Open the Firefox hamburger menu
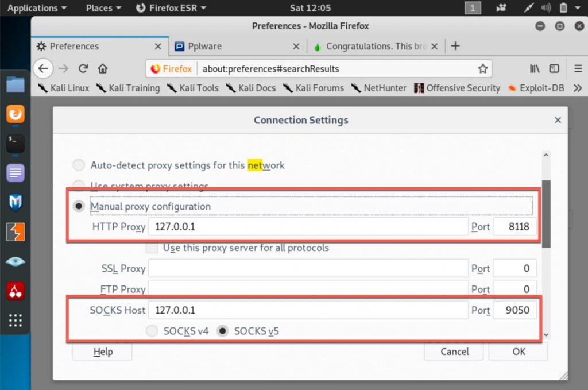588x390 pixels. point(578,69)
